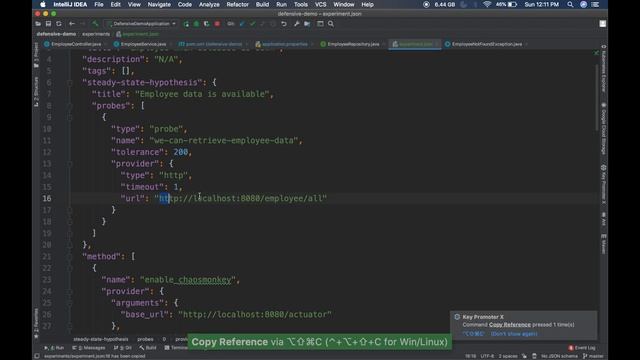Click the master git branch widget
The height and width of the screenshot is (360, 640).
point(593,356)
